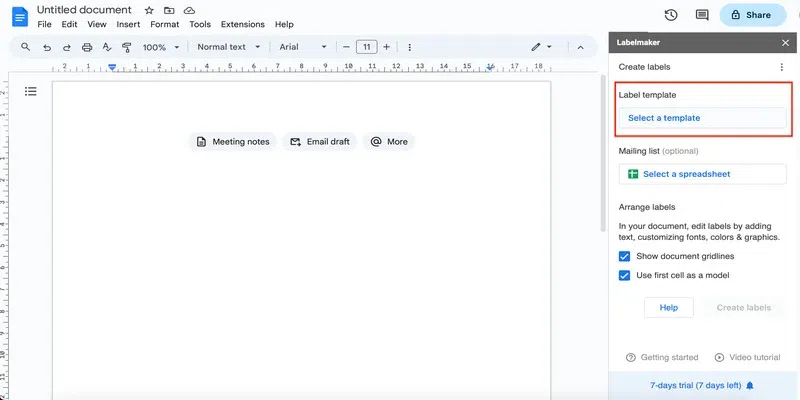Open the View menu
Screen dimensions: 800x400
click(x=97, y=24)
